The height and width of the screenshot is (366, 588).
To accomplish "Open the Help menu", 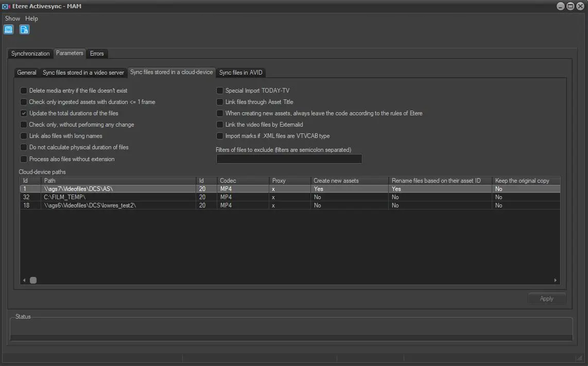I will 32,19.
